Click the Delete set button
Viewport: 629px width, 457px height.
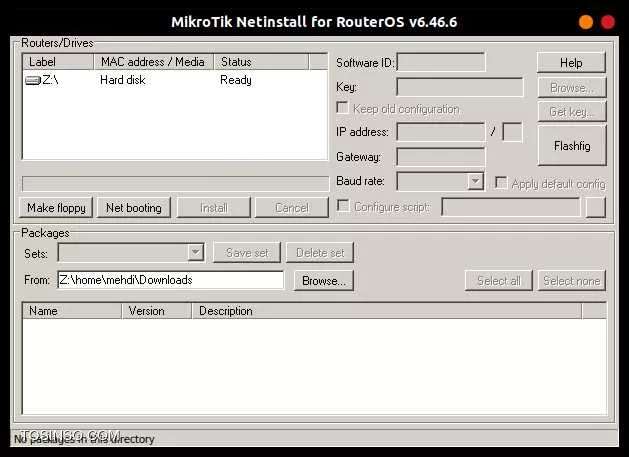[x=320, y=253]
